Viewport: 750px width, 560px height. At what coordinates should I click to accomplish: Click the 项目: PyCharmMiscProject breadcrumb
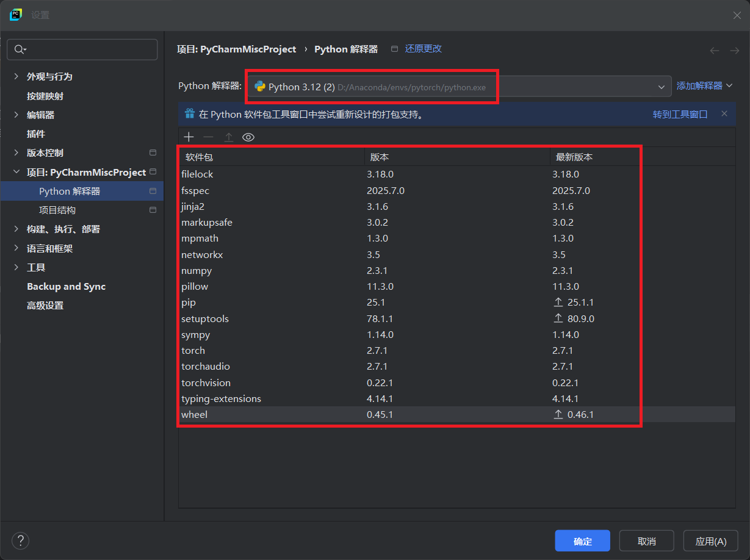click(x=236, y=49)
